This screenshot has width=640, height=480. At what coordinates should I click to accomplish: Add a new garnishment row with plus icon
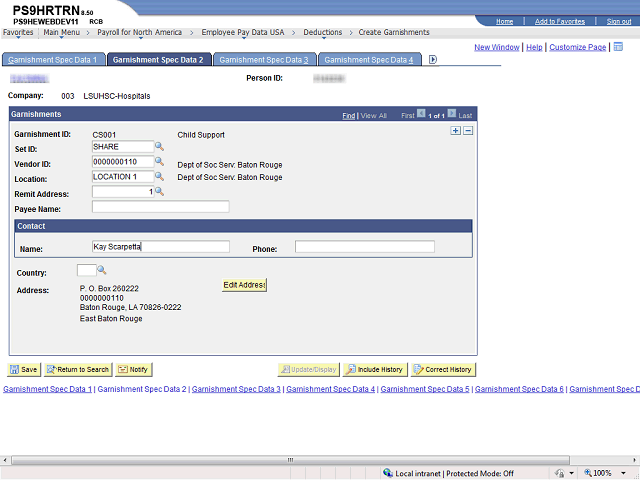(456, 131)
